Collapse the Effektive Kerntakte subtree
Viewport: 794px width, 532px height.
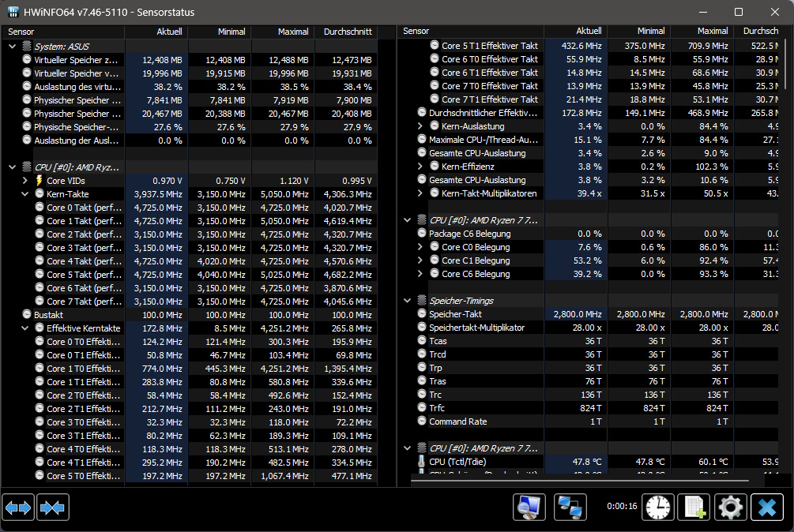(24, 328)
